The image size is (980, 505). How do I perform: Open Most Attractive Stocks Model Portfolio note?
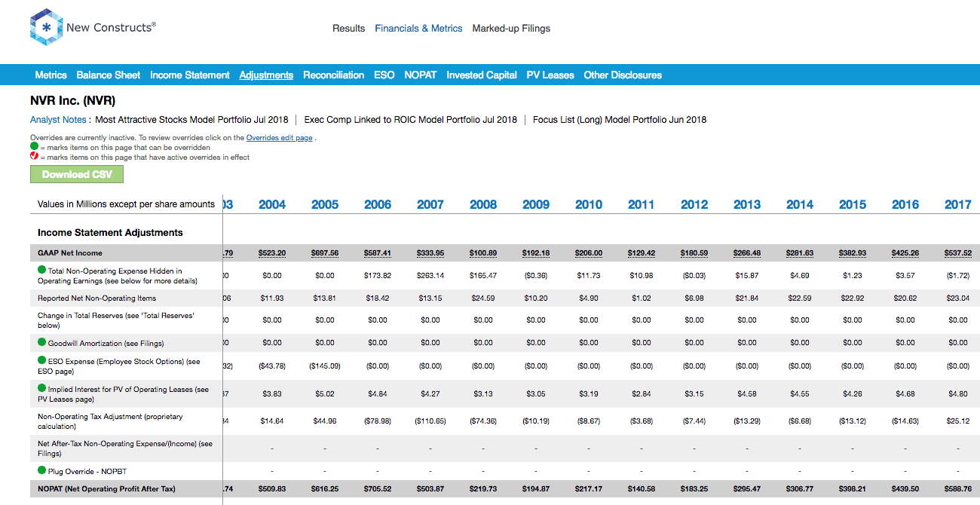(192, 120)
